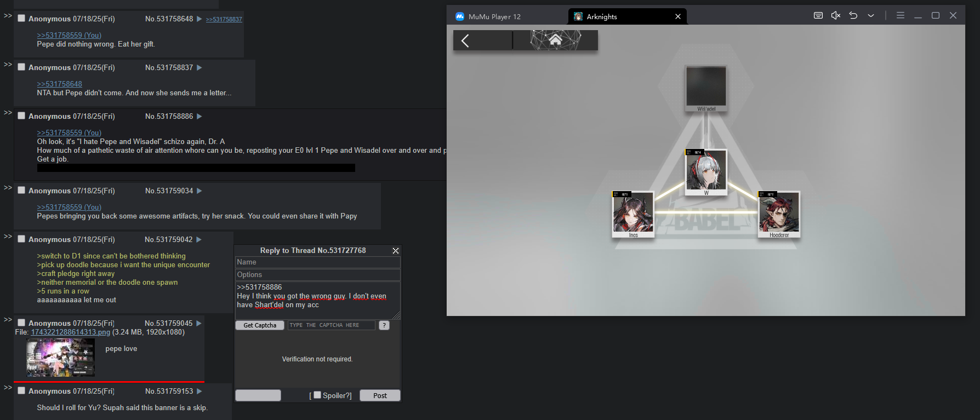Open the MuMu Player hamburger menu
This screenshot has height=420, width=980.
click(x=901, y=15)
